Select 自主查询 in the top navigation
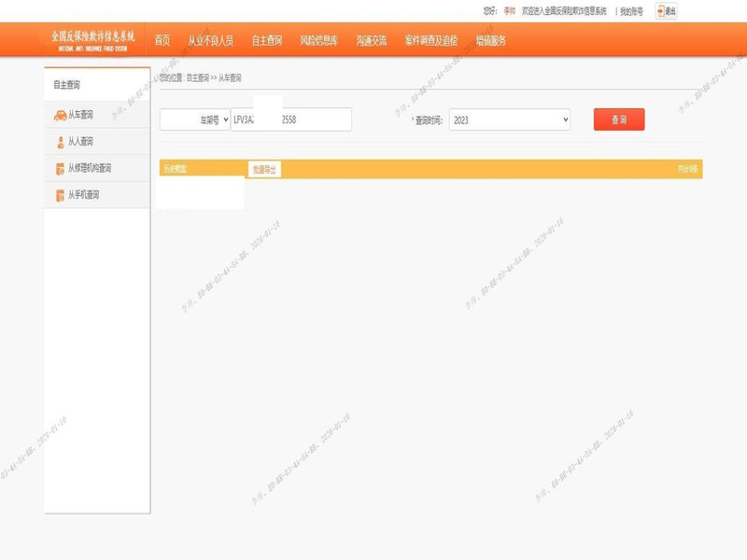 [267, 41]
